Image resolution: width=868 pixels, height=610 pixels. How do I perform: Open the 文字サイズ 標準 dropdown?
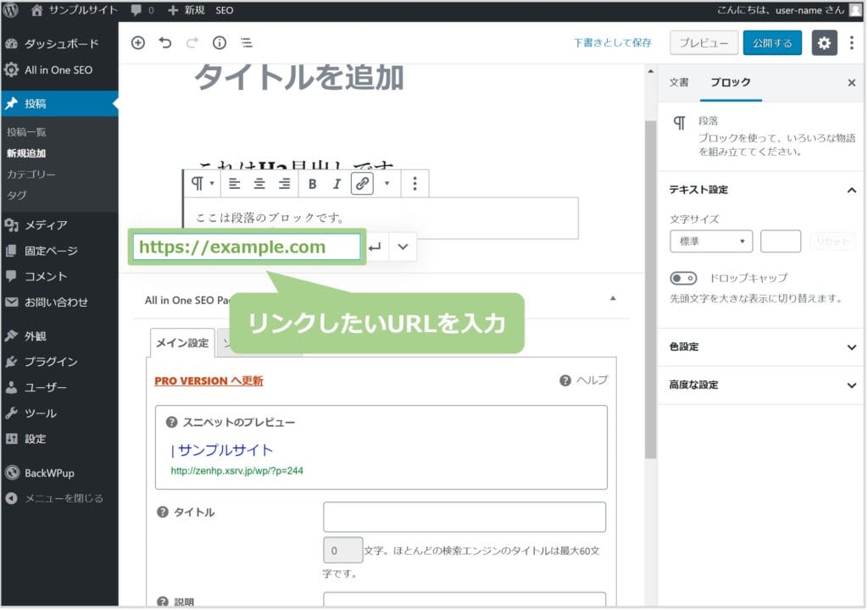point(710,241)
